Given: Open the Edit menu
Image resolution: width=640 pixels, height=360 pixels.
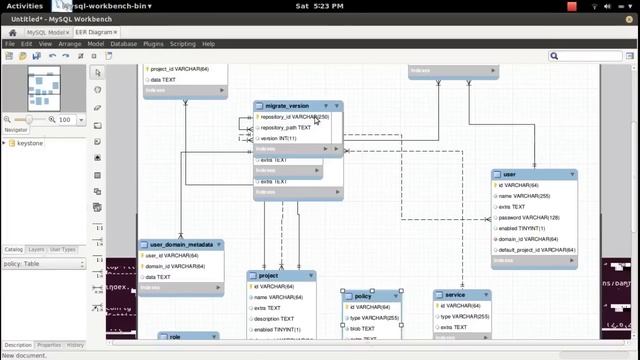Looking at the screenshot, I should (x=27, y=44).
